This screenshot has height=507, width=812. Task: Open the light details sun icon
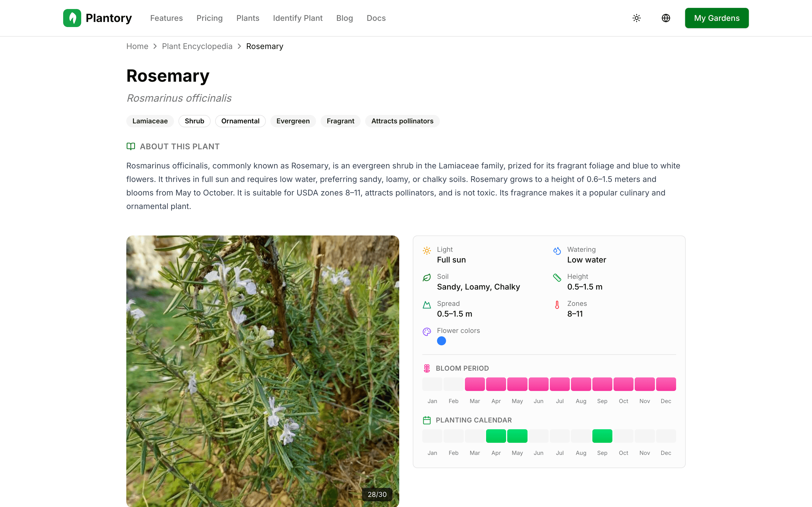pos(427,250)
